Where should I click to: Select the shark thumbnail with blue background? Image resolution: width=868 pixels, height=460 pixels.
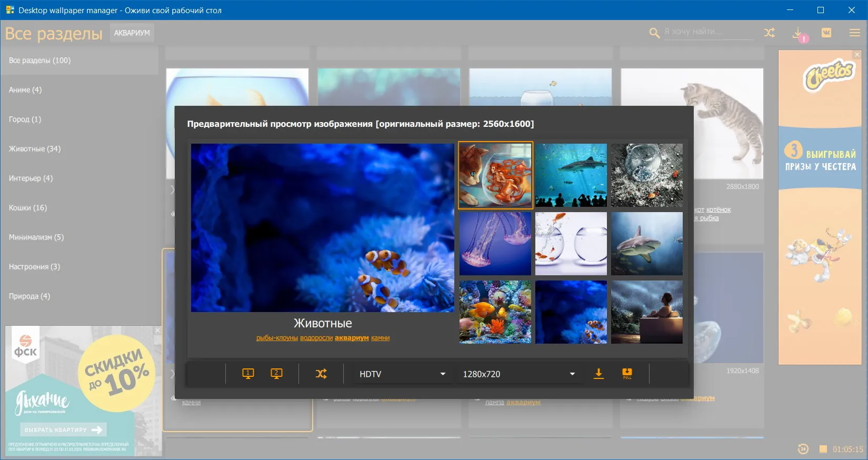(647, 244)
